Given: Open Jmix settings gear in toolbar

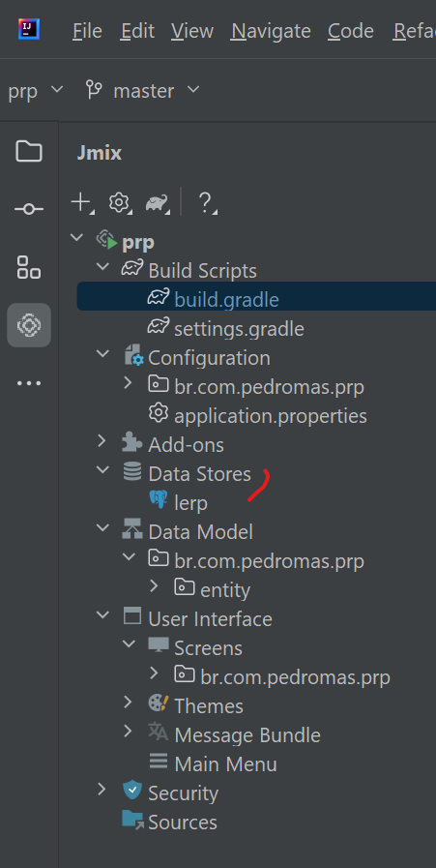Looking at the screenshot, I should click(118, 202).
